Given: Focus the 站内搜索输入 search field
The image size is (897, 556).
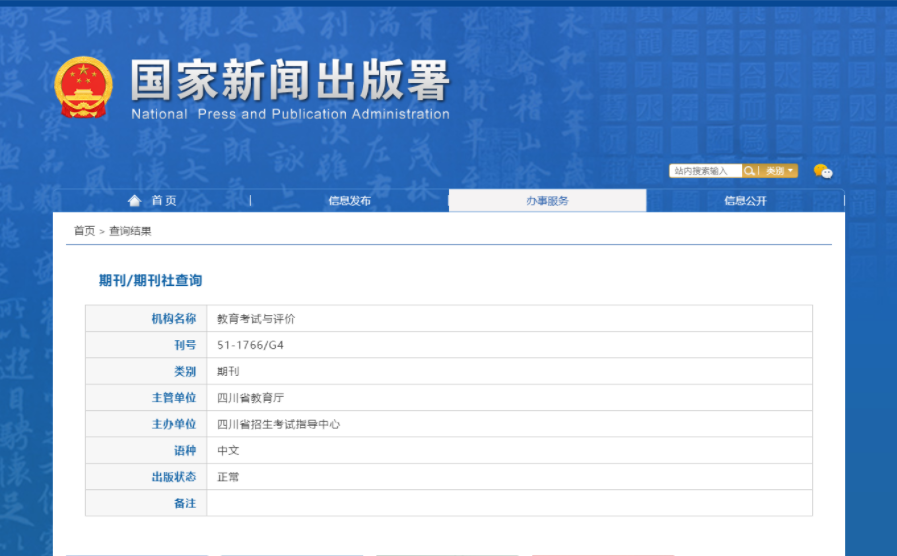Looking at the screenshot, I should 705,171.
